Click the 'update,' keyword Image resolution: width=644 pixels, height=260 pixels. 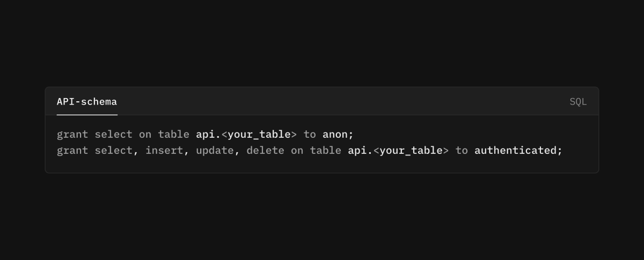tap(218, 151)
